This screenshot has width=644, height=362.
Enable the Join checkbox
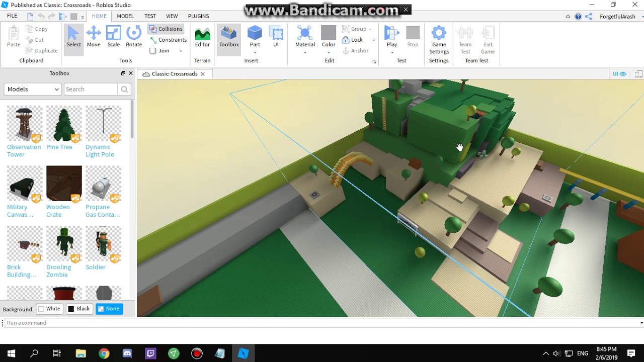pos(153,51)
